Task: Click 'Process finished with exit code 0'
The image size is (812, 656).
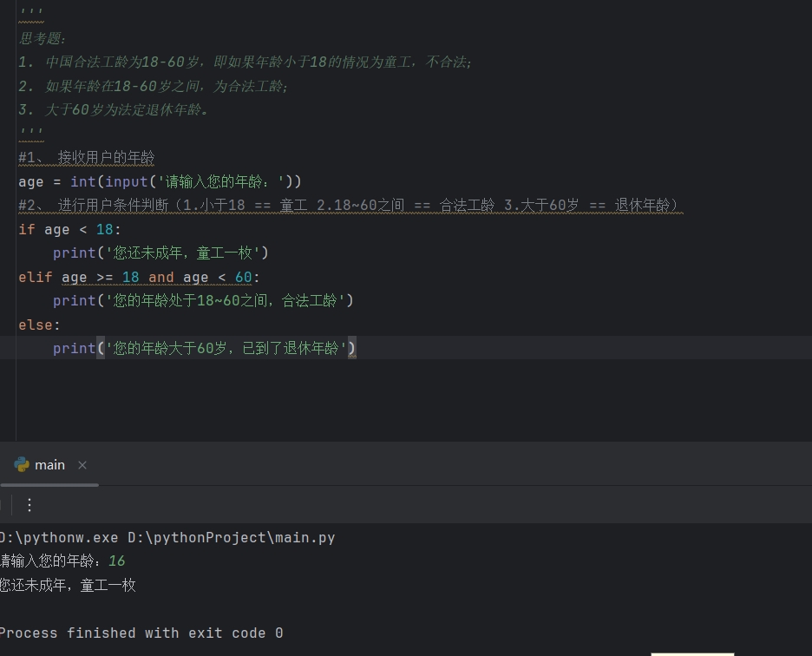Action: (x=141, y=633)
